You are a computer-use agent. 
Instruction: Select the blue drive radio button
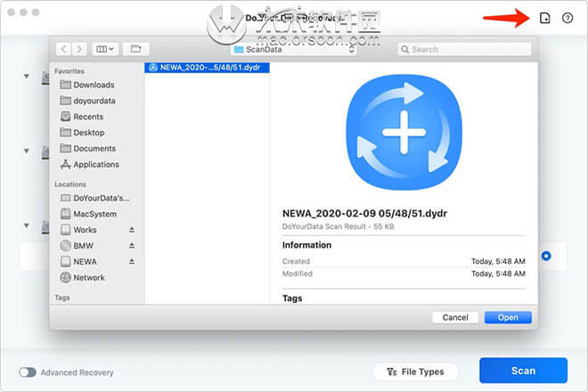click(x=546, y=256)
